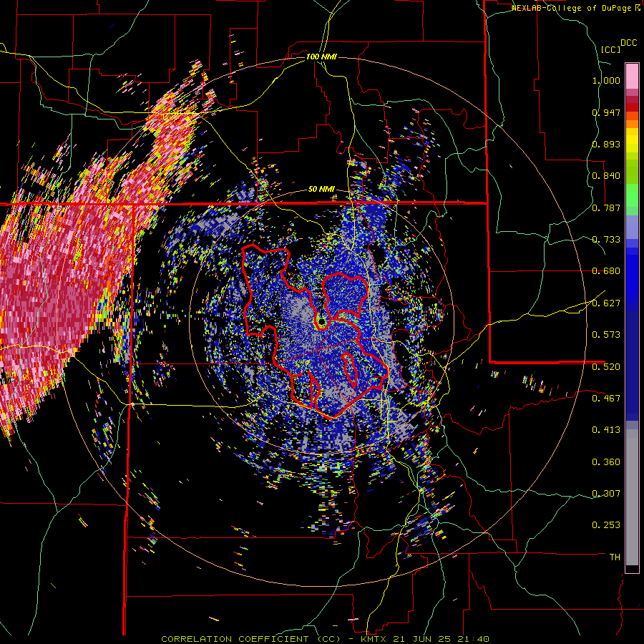Click the radar site marker at ring center
This screenshot has height=644, width=644.
321,321
